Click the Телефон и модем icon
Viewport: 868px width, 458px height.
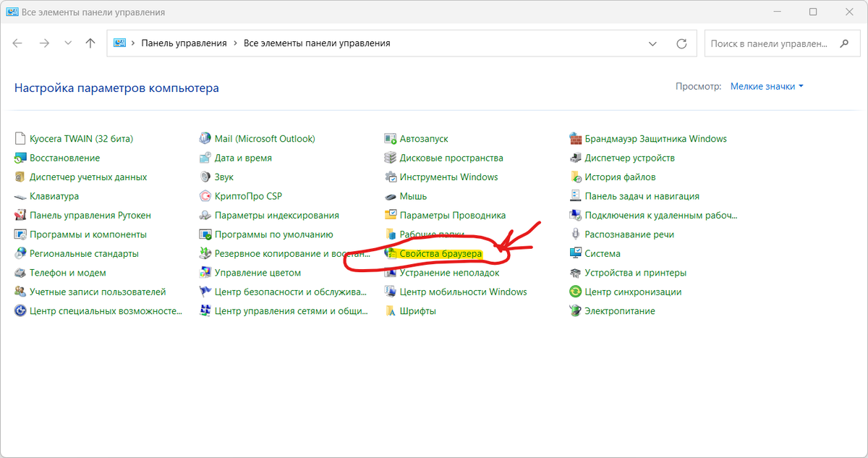click(x=20, y=273)
